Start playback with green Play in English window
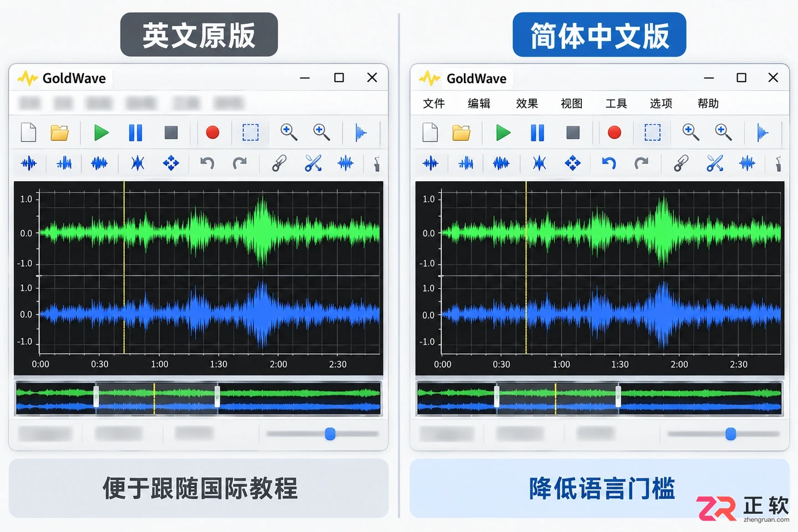 point(101,132)
